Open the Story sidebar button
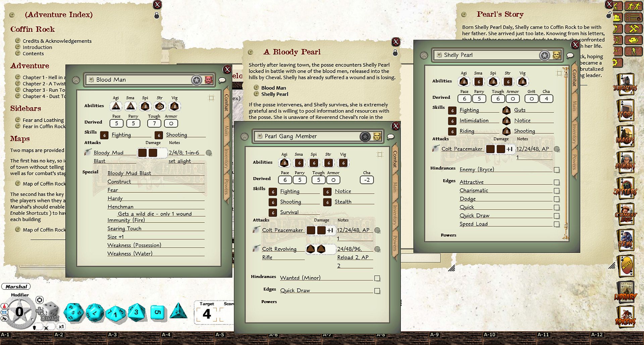 coord(625,111)
